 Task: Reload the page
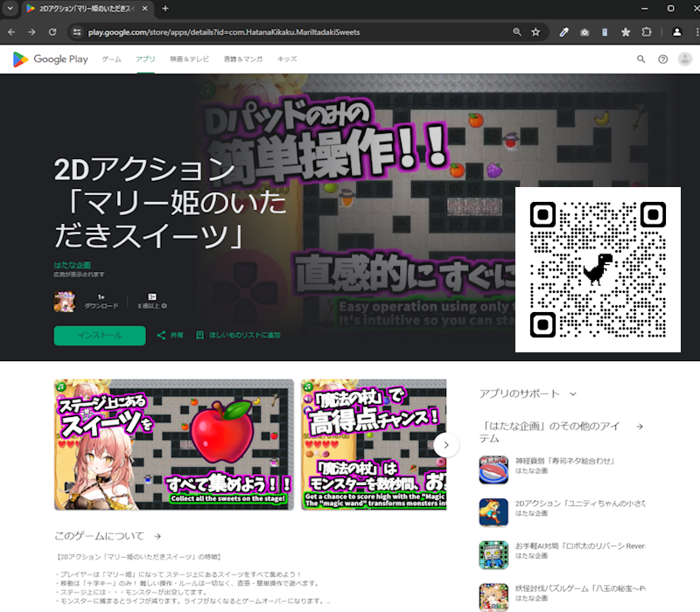(52, 32)
